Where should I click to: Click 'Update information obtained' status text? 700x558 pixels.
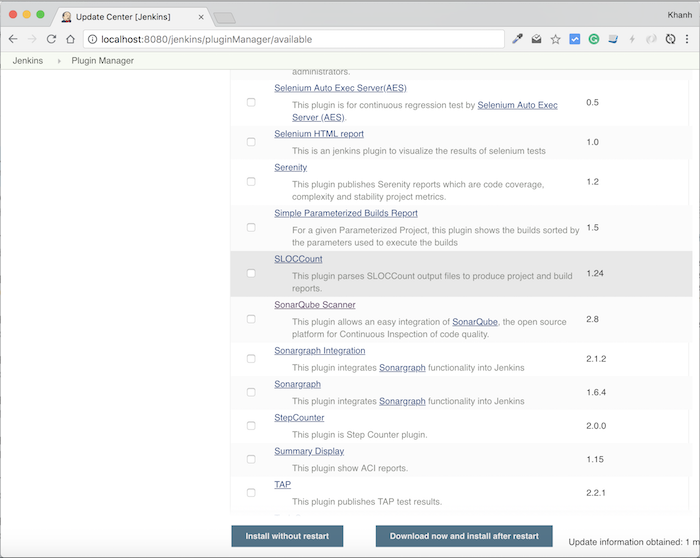634,542
